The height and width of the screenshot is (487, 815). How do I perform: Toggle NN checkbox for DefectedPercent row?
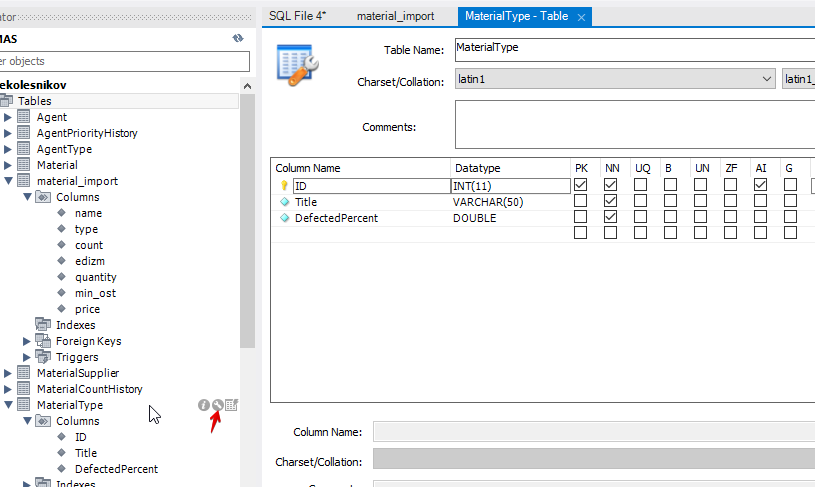tap(610, 217)
